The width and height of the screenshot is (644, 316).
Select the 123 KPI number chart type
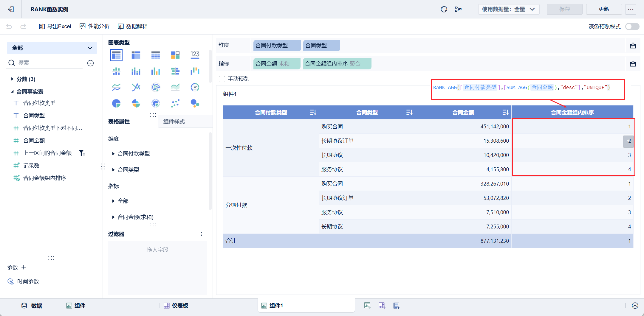(x=195, y=55)
